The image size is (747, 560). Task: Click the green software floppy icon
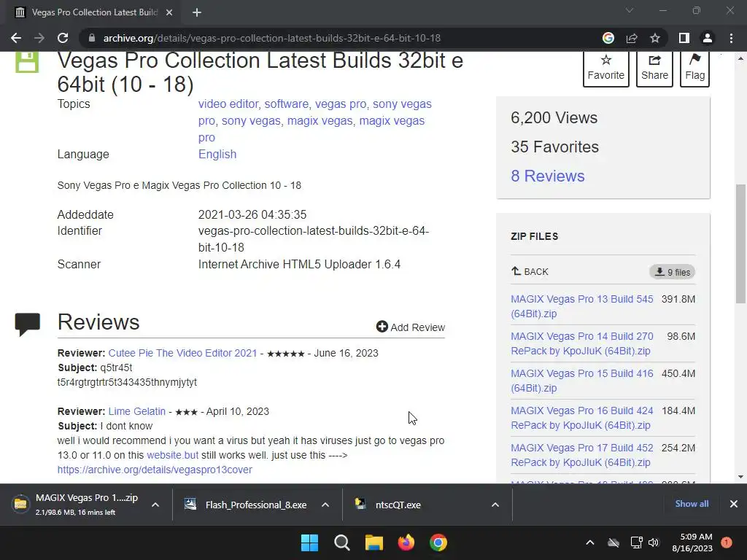(27, 63)
